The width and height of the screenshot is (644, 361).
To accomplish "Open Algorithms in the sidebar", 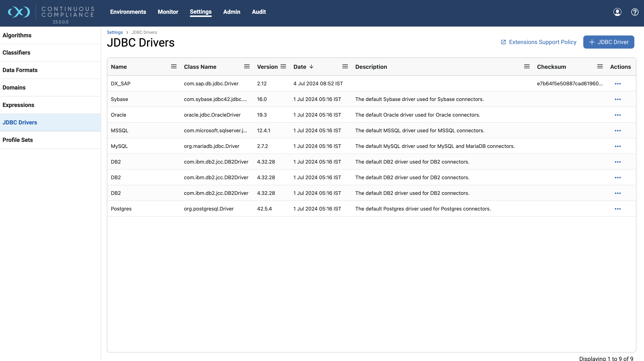I will click(x=50, y=35).
